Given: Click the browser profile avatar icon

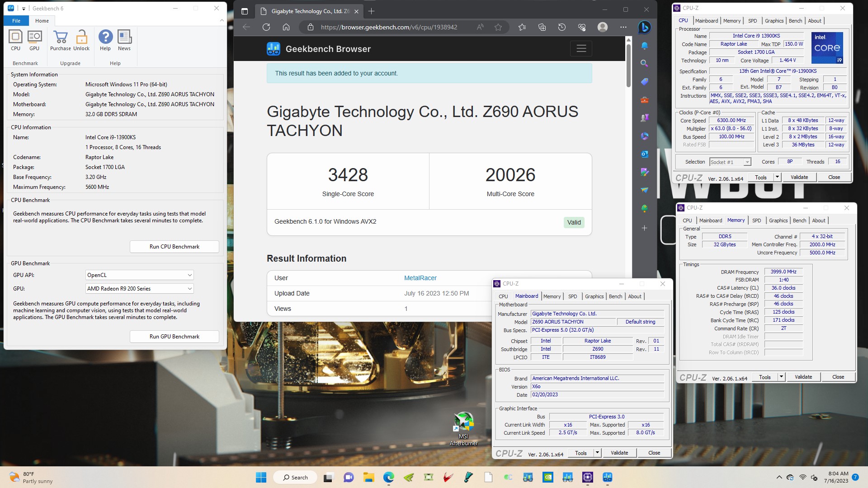Looking at the screenshot, I should [x=603, y=27].
